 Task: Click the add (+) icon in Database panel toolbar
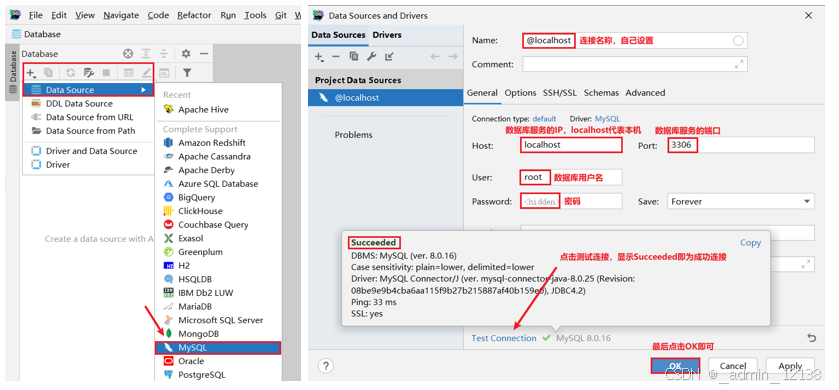tap(32, 73)
